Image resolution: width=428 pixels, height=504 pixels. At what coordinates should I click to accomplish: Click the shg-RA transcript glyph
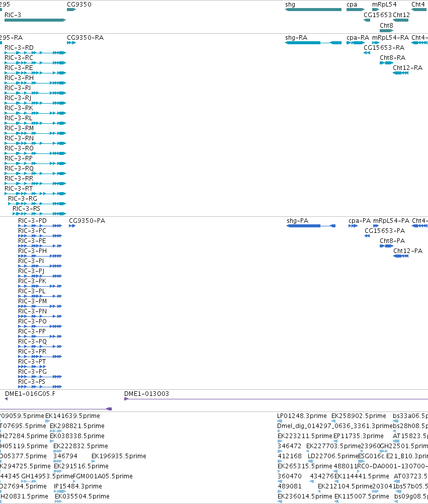click(313, 43)
